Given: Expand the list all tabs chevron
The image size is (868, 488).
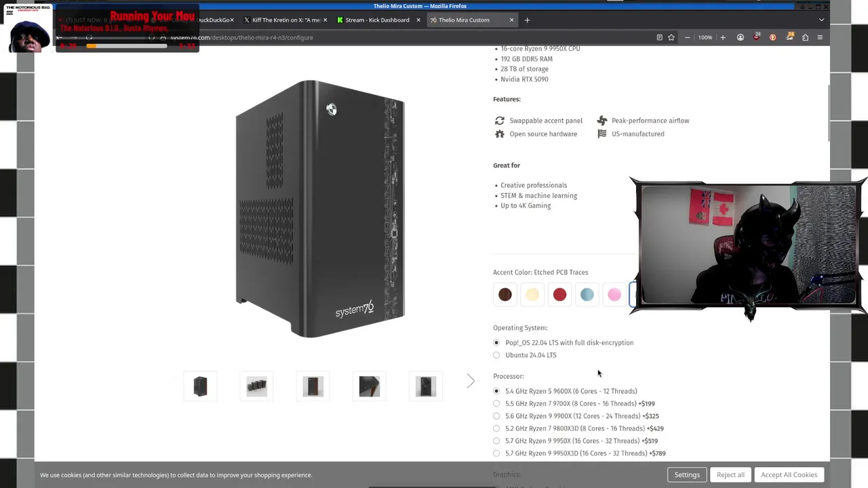Looking at the screenshot, I should coord(821,20).
